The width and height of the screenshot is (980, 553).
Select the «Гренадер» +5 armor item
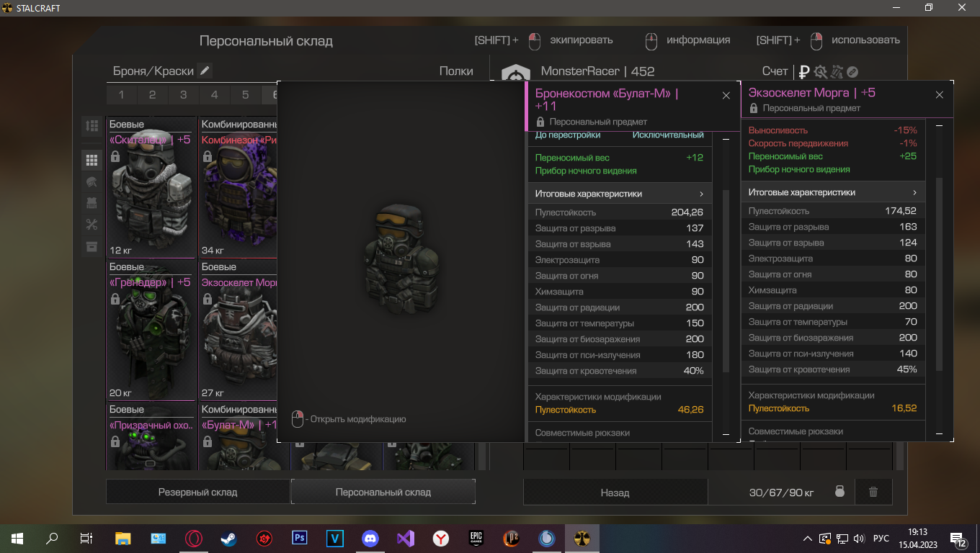[x=151, y=330]
